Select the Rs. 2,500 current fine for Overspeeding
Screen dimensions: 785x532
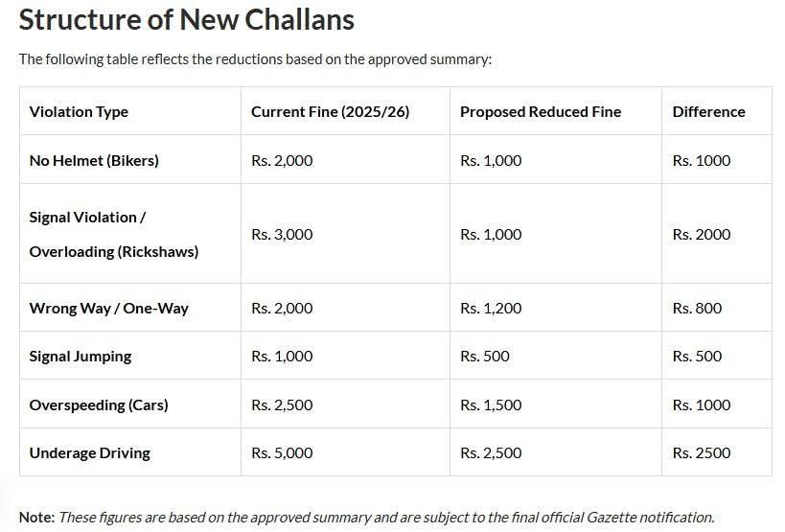tap(282, 405)
